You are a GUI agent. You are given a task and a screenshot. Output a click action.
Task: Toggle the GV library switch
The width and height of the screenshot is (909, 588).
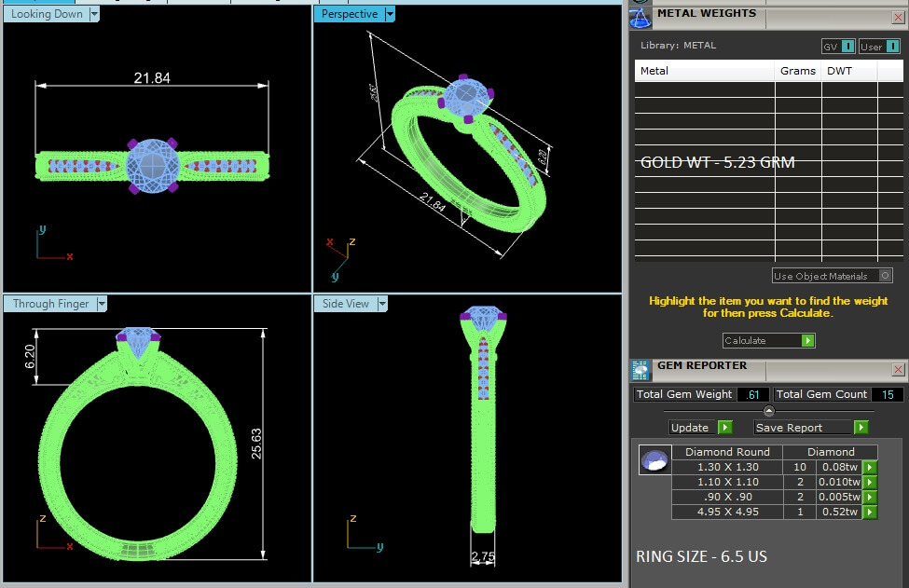(847, 47)
